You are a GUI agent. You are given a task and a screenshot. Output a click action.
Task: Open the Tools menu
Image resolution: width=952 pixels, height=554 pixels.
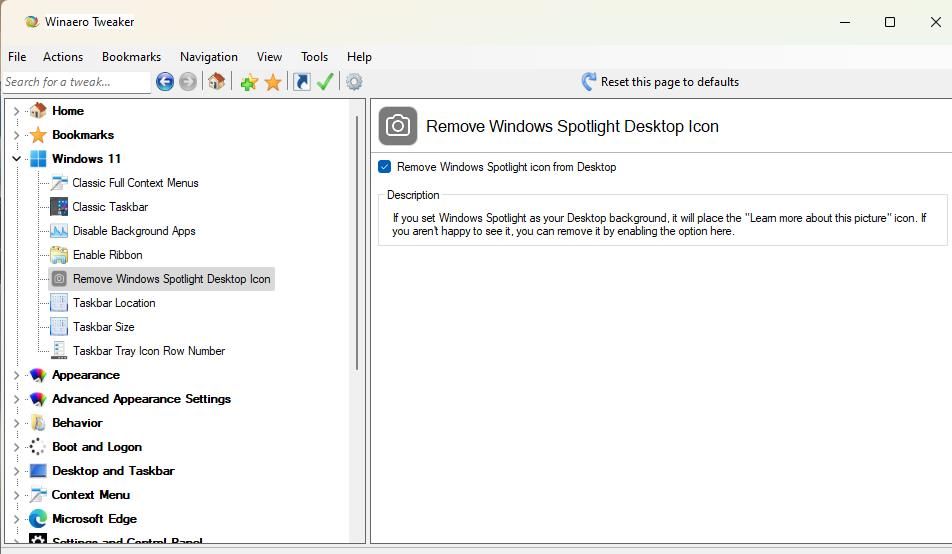pos(314,56)
